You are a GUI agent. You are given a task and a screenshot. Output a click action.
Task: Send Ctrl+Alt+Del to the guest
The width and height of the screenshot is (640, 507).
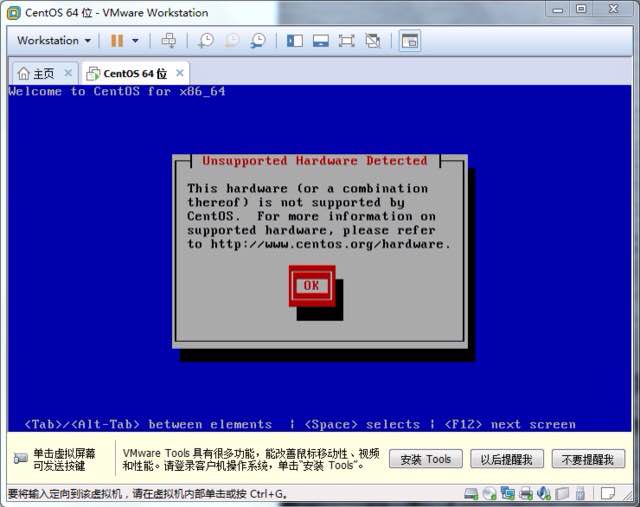pyautogui.click(x=169, y=40)
